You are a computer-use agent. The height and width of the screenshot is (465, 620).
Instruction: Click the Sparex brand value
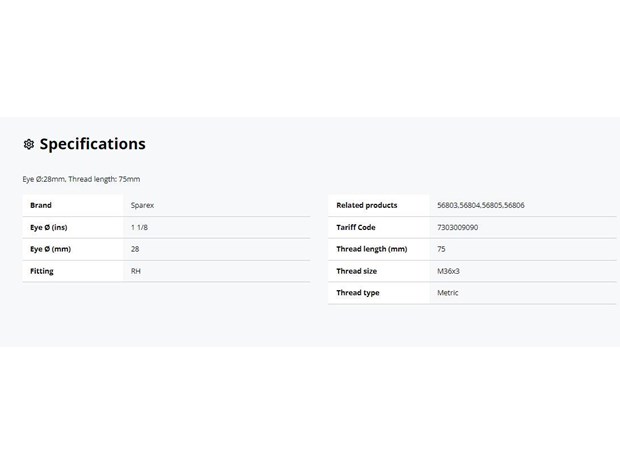142,205
